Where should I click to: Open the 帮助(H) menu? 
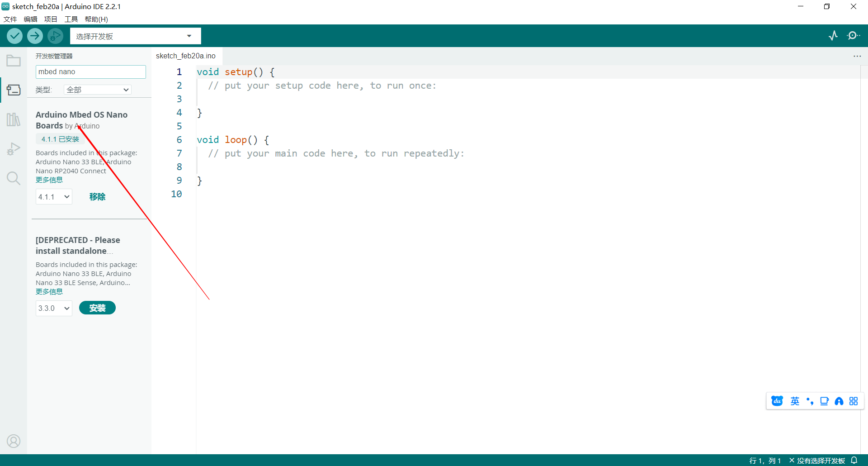coord(96,19)
